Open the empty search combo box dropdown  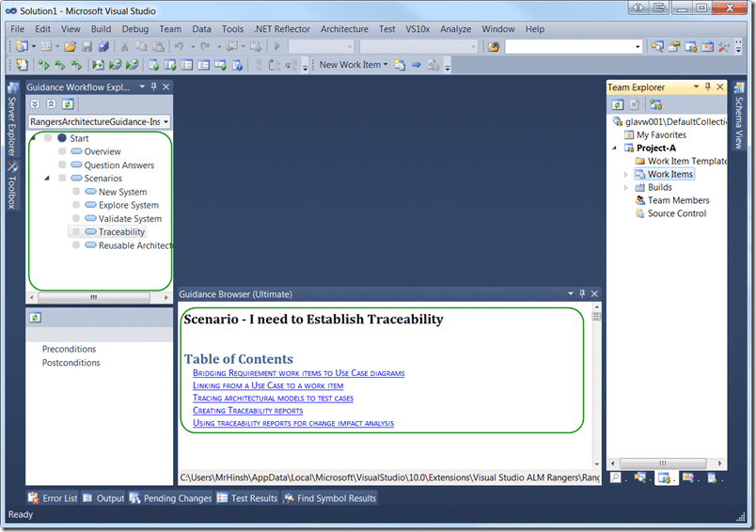[638, 47]
